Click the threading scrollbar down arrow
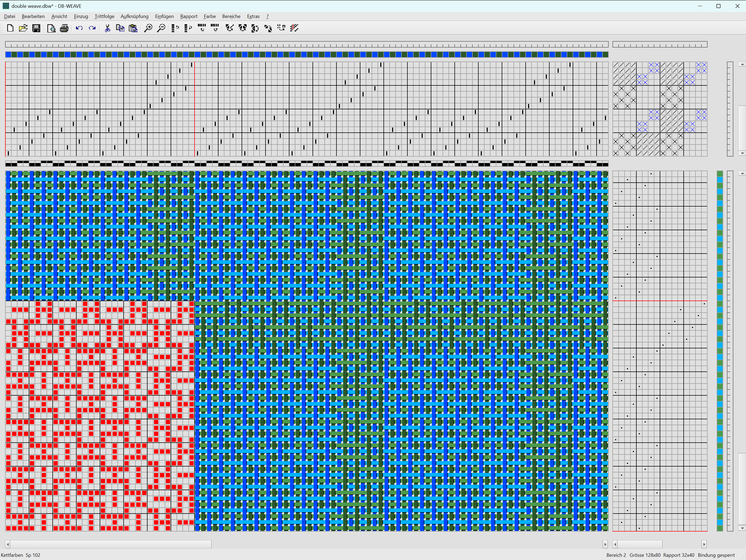Screen dimensions: 746x560 (x=742, y=153)
